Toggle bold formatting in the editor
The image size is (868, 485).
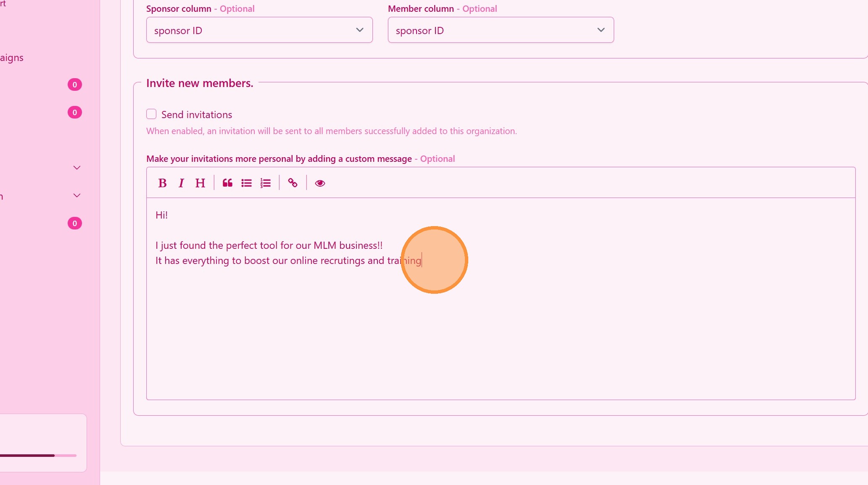coord(162,183)
